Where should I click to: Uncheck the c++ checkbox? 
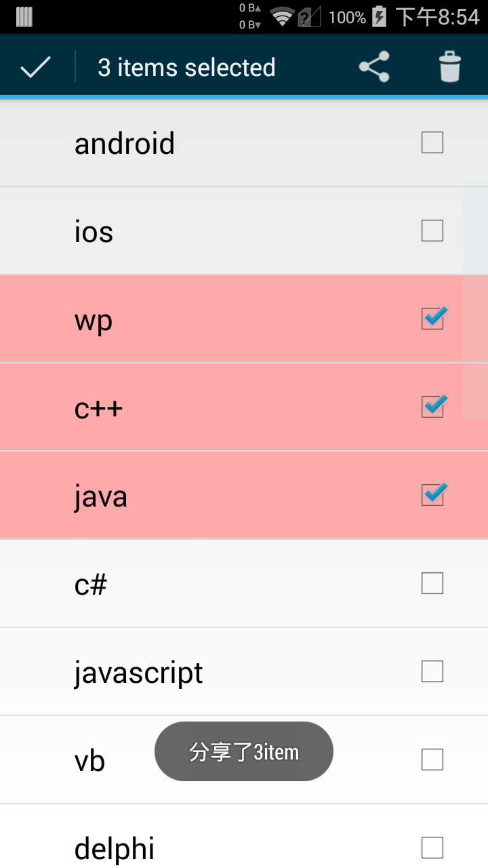433,406
